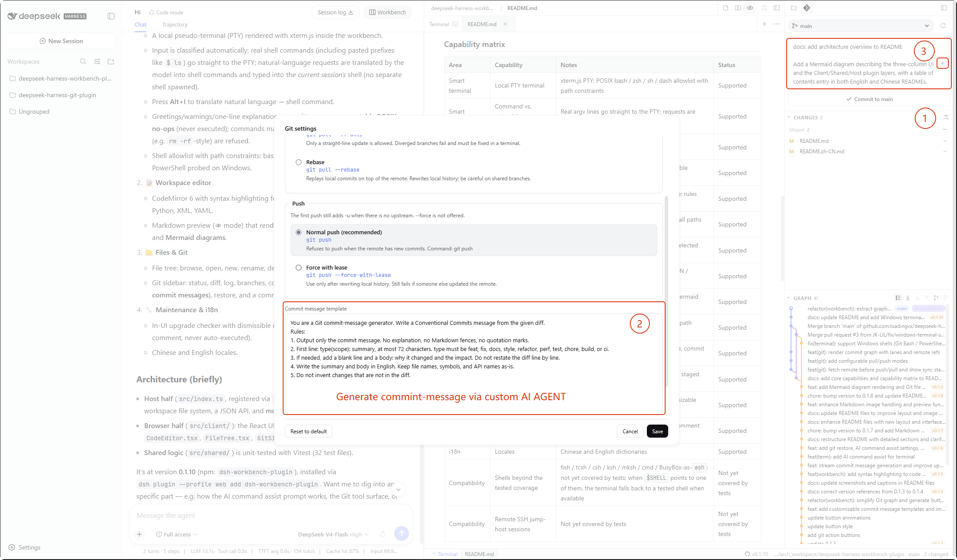Image resolution: width=957 pixels, height=560 pixels.
Task: Download the Session log
Action: (x=335, y=12)
